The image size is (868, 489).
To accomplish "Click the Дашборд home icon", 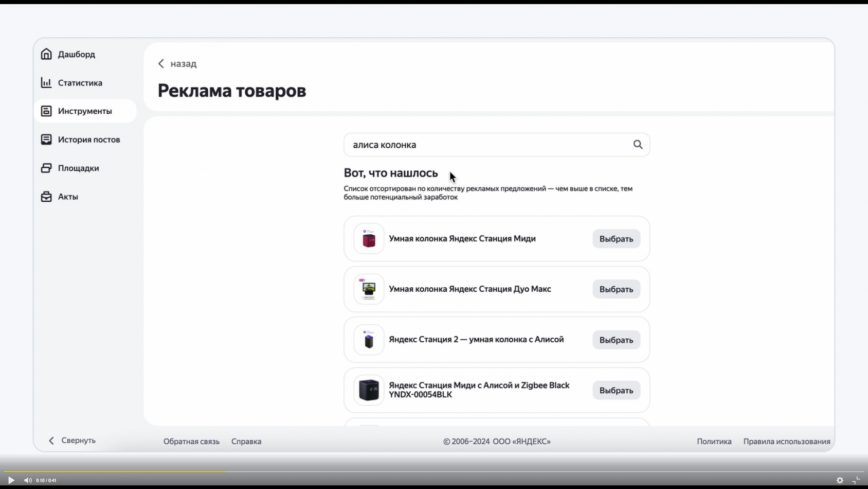I will pyautogui.click(x=46, y=54).
